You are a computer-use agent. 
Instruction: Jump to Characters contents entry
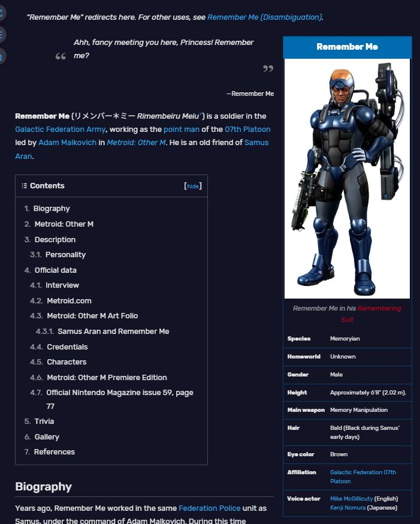click(x=67, y=362)
